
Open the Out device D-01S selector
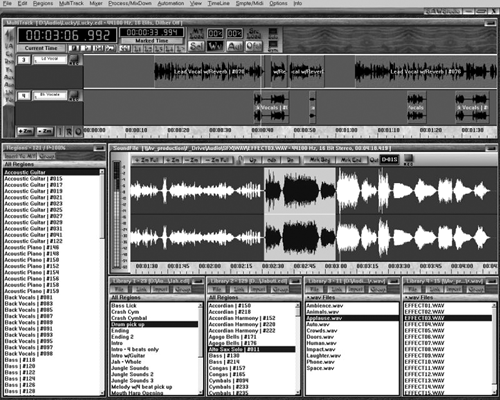pyautogui.click(x=389, y=160)
